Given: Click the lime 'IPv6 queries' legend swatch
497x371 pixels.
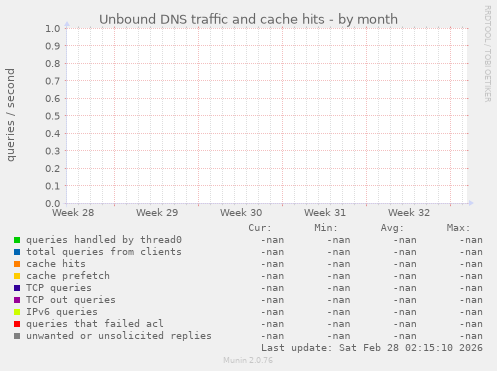Looking at the screenshot, I should click(17, 312).
